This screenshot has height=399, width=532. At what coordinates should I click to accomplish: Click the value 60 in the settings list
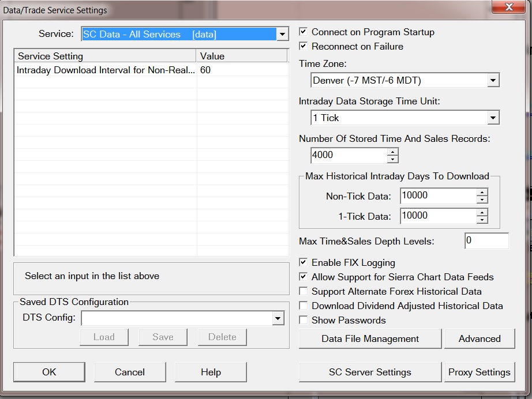205,70
